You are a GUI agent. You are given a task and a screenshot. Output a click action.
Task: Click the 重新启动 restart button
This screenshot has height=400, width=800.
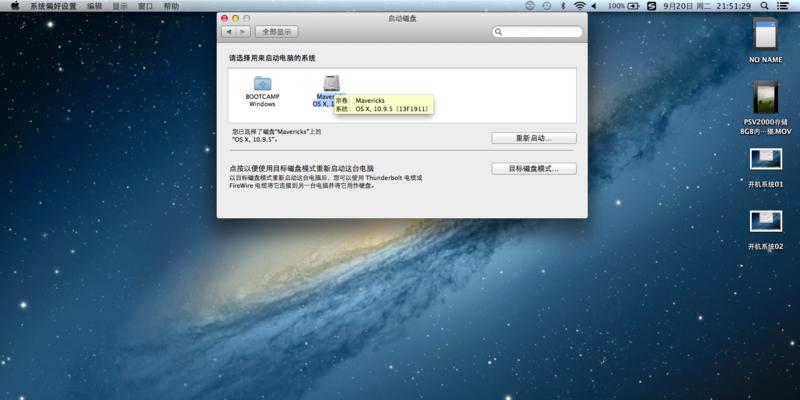tap(534, 138)
